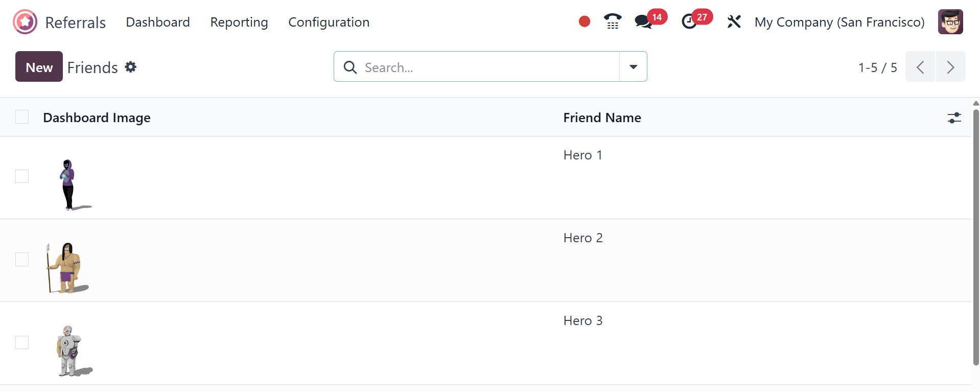Click the optional columns adjust icon
Screen dimensions: 980x392
coord(954,118)
